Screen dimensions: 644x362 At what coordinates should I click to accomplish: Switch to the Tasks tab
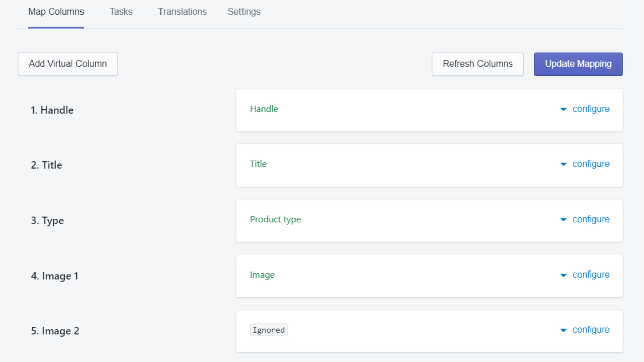click(121, 11)
